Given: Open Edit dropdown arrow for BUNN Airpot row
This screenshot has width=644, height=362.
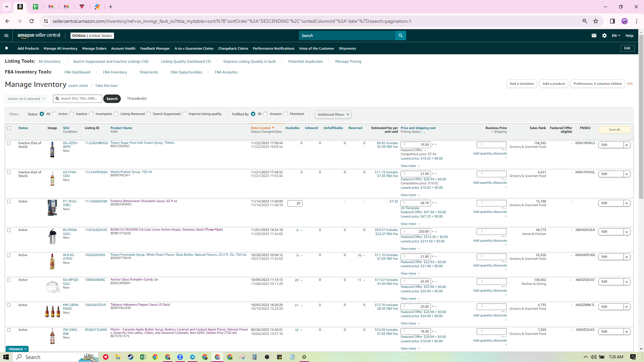Looking at the screenshot, I should (x=627, y=232).
